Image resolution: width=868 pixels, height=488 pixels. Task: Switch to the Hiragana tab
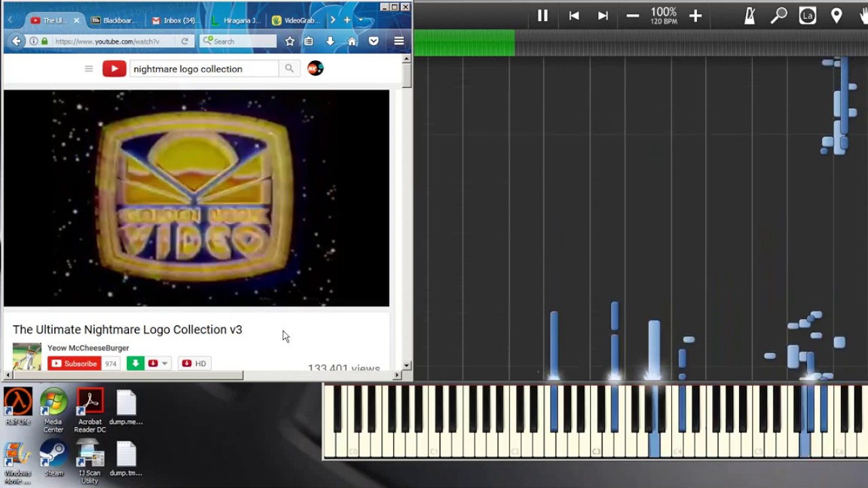click(235, 20)
